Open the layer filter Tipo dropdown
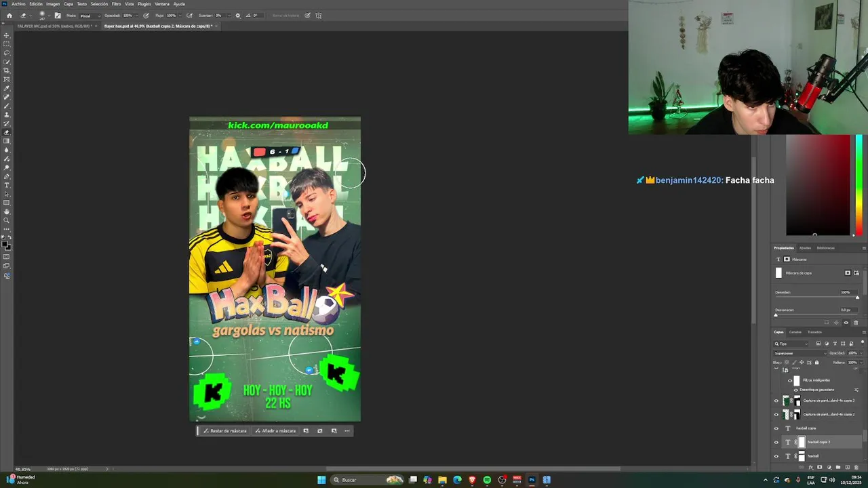 click(x=791, y=344)
